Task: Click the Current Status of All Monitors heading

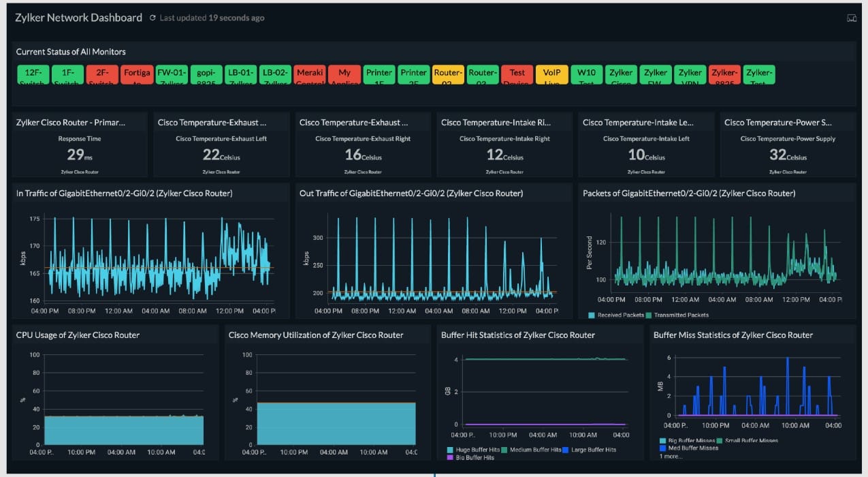Action: pyautogui.click(x=71, y=52)
